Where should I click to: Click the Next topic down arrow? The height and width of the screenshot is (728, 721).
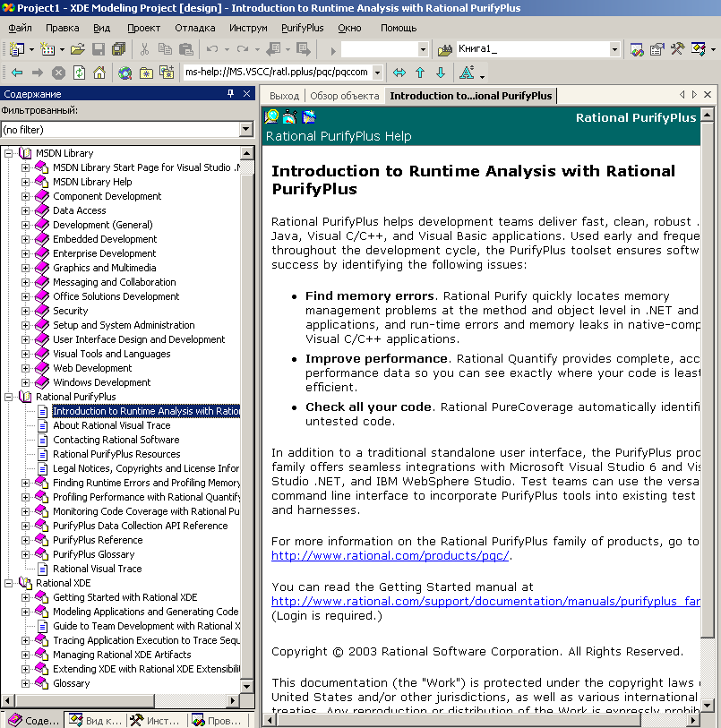click(441, 73)
